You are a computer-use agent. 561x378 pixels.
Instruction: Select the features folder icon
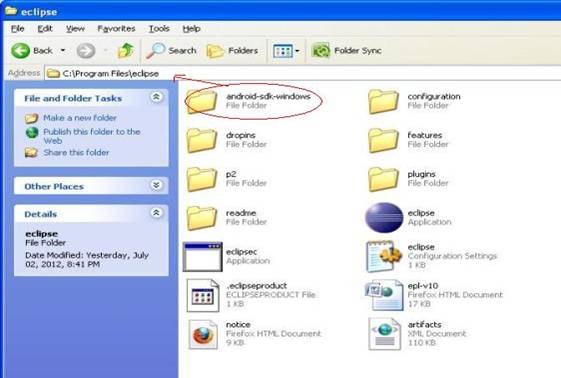(383, 140)
